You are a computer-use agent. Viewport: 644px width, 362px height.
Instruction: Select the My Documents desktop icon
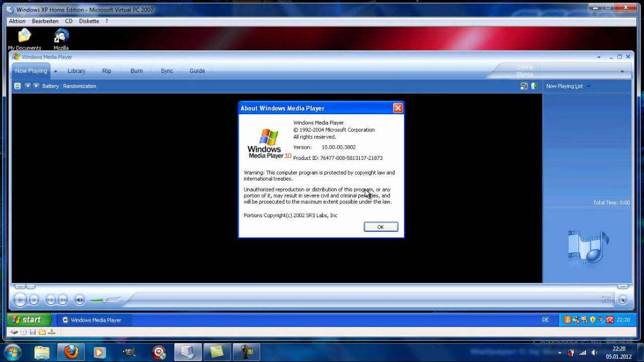coord(25,40)
